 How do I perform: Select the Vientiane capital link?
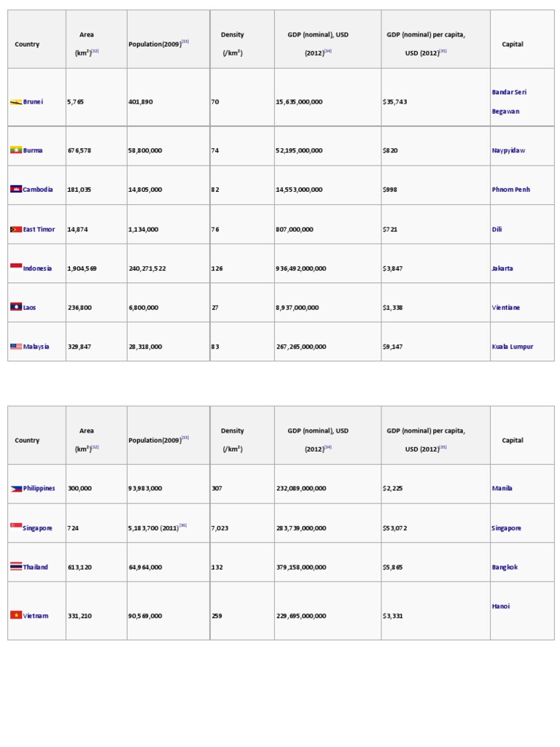coord(507,307)
